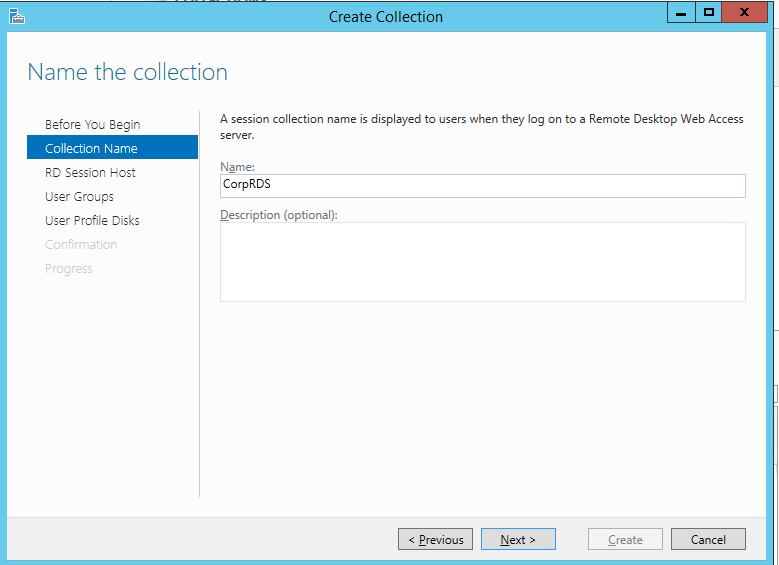The height and width of the screenshot is (565, 779).
Task: Click the greyed-out Progress step
Action: (68, 268)
